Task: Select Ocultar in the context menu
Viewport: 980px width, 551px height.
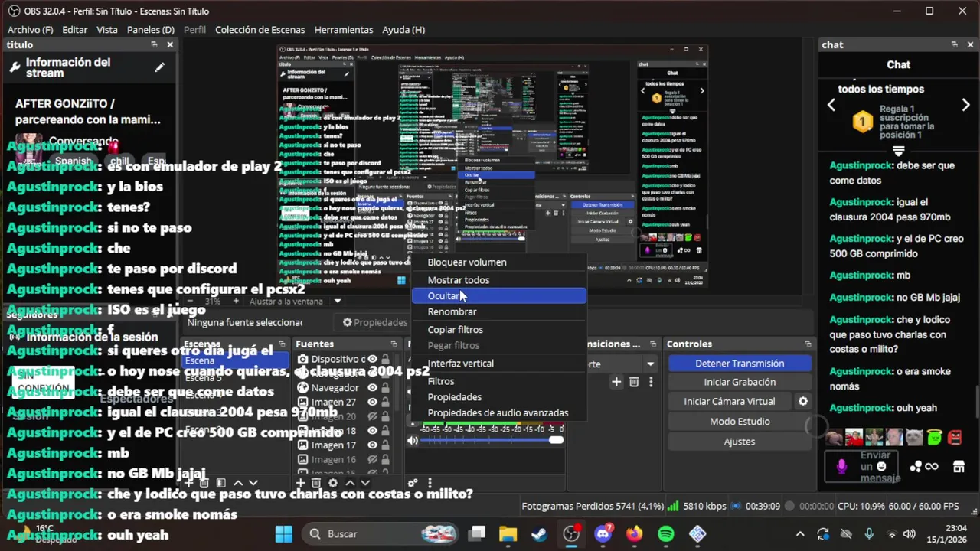Action: point(498,296)
